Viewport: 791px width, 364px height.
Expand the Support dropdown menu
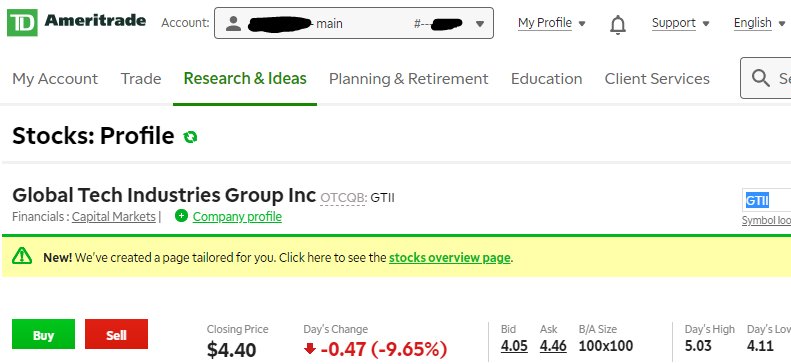681,23
